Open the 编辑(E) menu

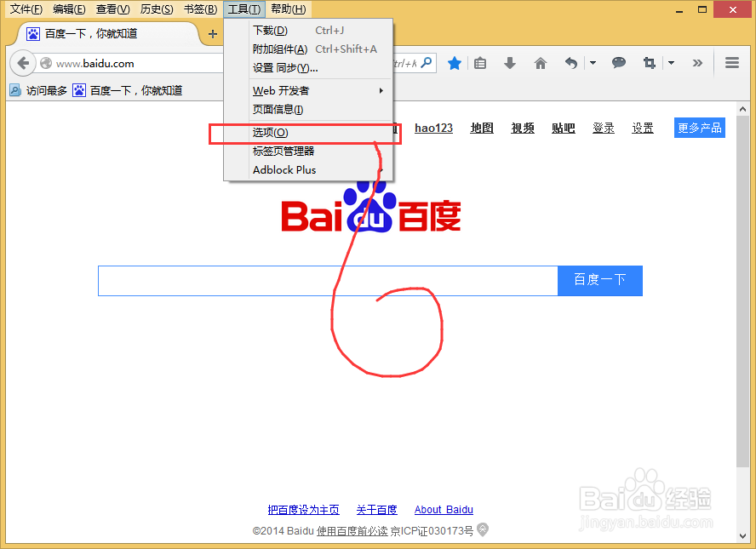[x=69, y=9]
